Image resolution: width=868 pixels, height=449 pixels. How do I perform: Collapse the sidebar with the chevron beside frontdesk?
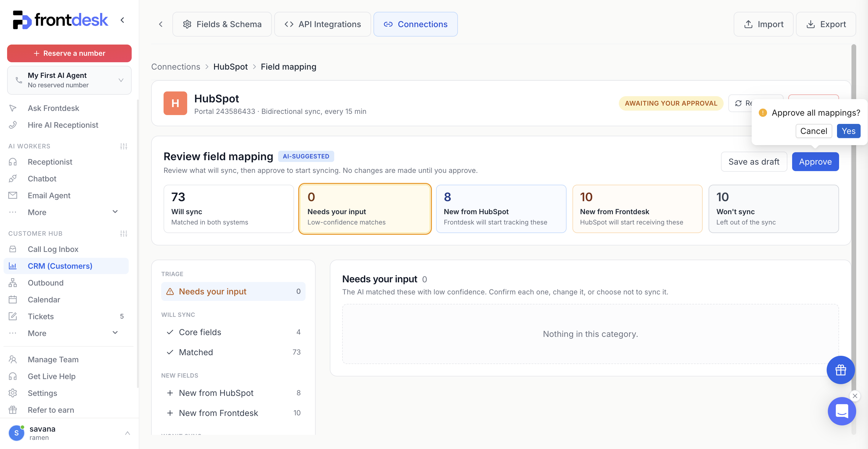tap(122, 20)
